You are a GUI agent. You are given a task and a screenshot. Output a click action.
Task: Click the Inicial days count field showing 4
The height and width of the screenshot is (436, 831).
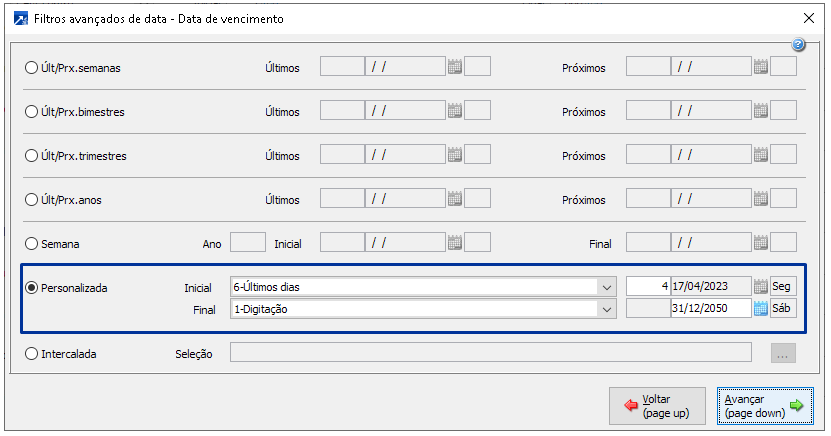point(648,286)
